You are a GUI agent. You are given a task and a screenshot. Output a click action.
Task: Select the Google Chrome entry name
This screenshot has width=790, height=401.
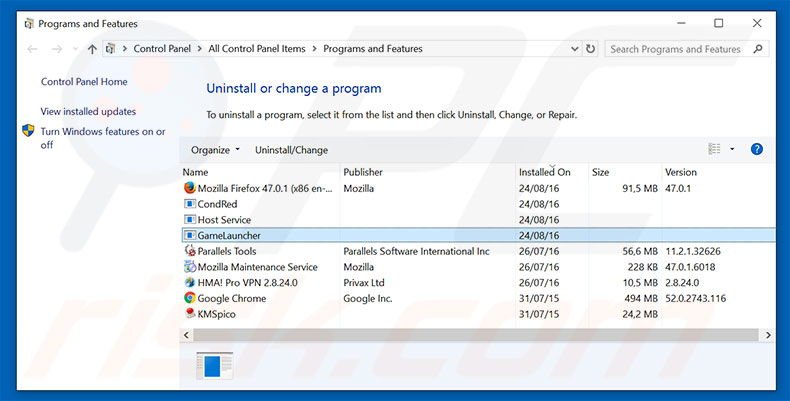(x=232, y=298)
